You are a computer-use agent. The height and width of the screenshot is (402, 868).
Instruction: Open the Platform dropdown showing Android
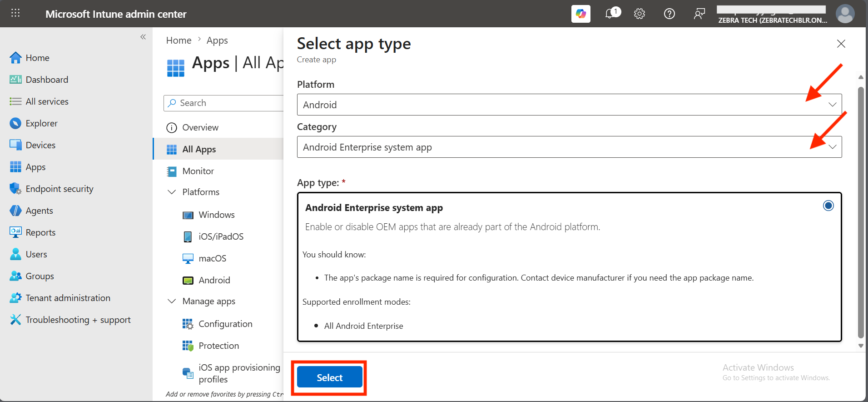coord(569,105)
